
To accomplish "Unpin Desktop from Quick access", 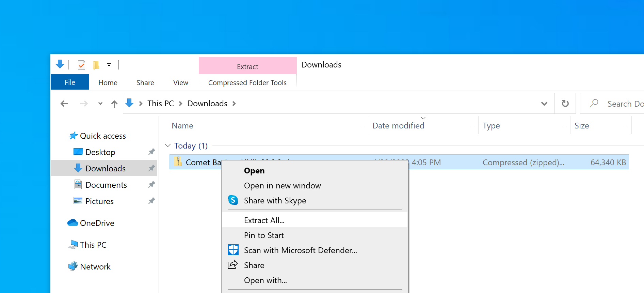I will tap(151, 152).
